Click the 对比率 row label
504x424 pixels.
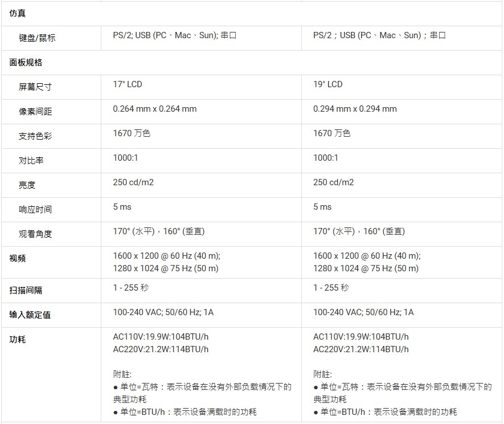pyautogui.click(x=31, y=160)
